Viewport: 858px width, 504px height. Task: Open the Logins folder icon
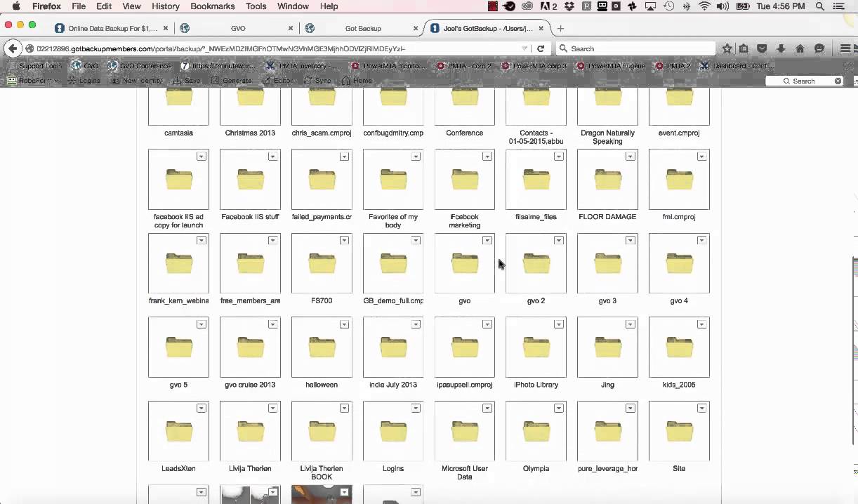point(393,431)
